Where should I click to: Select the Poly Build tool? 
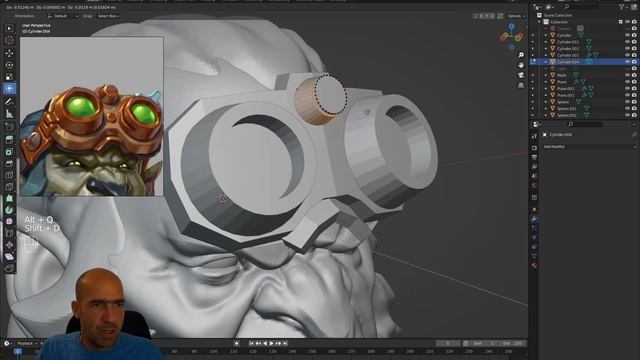(9, 198)
